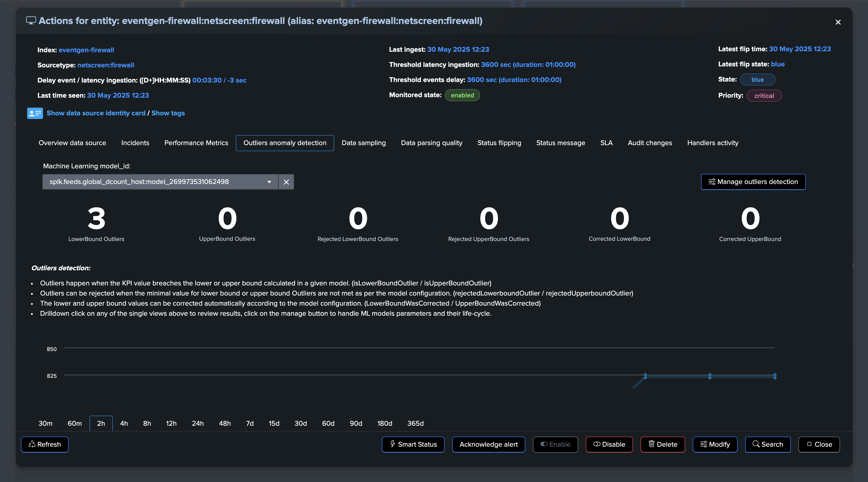Expand Machine Learning model_id dropdown
Screen dimensions: 868x482
(269, 182)
